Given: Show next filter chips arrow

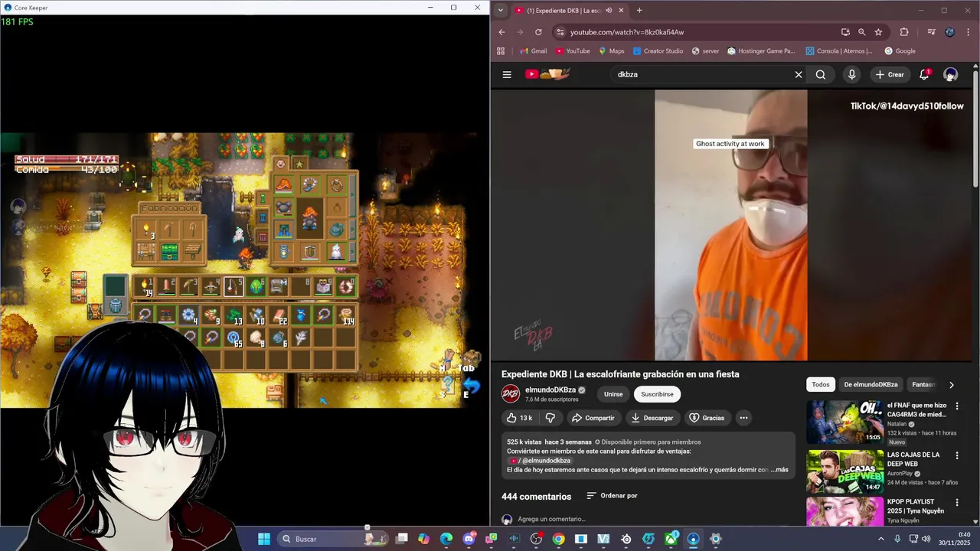Looking at the screenshot, I should [952, 385].
